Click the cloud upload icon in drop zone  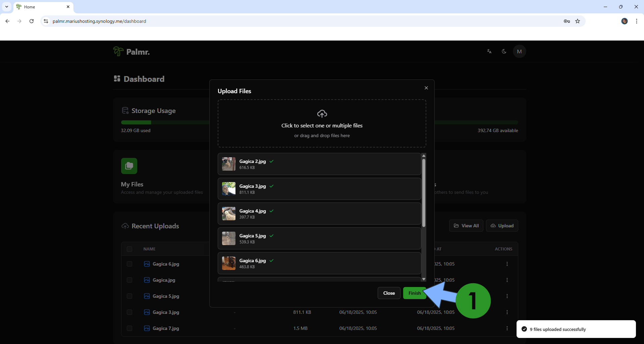[x=322, y=114]
